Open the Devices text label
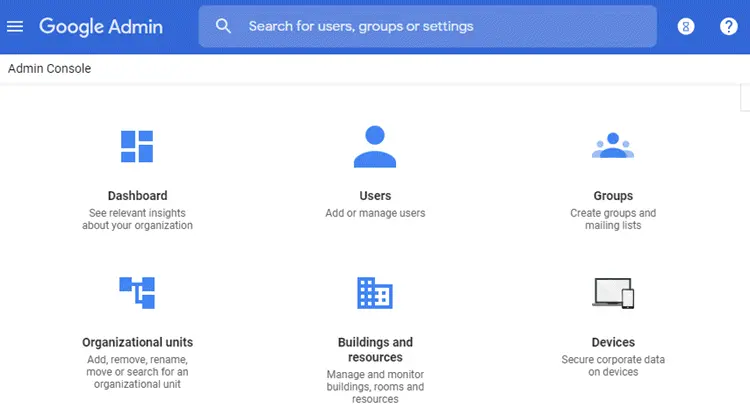The width and height of the screenshot is (750, 408). (613, 342)
